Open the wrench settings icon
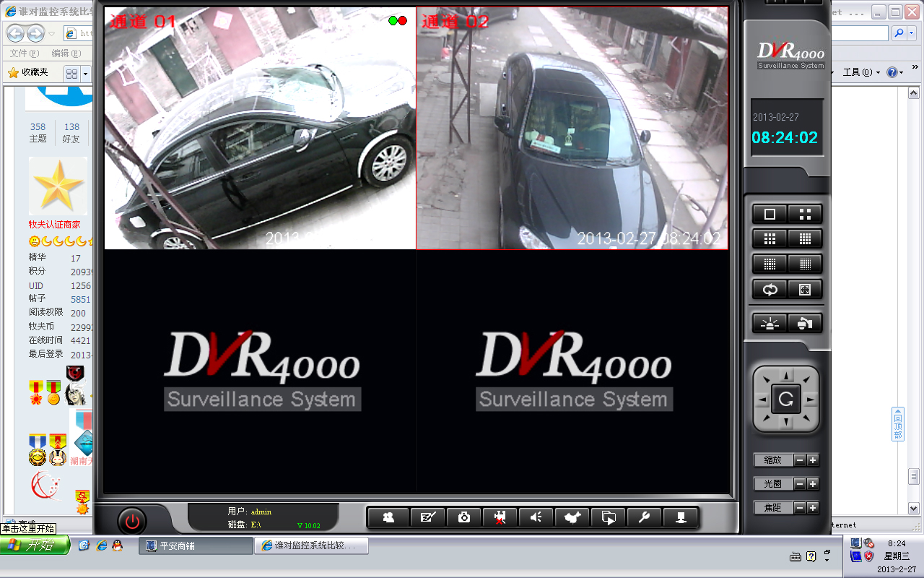Screen dimensions: 924x578 (645, 517)
